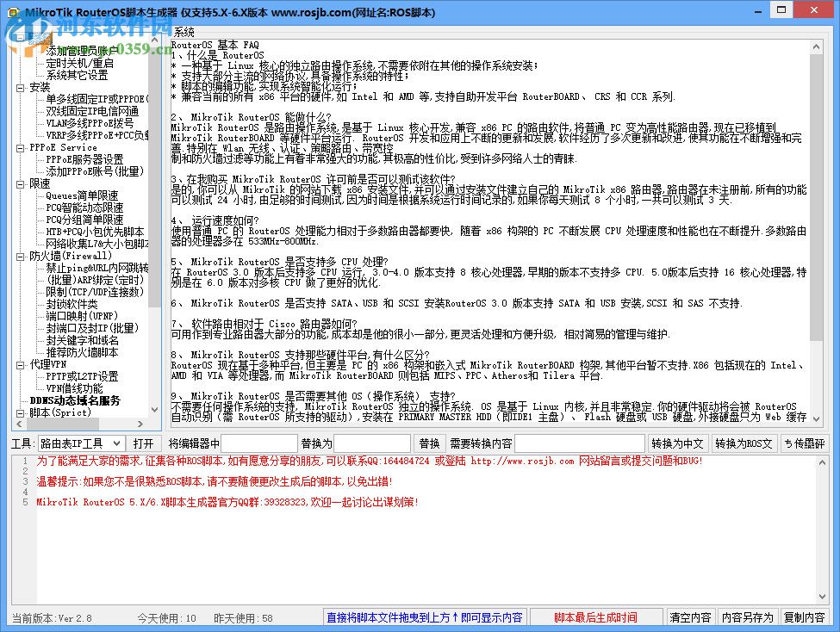Image resolution: width=840 pixels, height=632 pixels.
Task: Click 复制内容 to copy the script
Action: tap(805, 617)
